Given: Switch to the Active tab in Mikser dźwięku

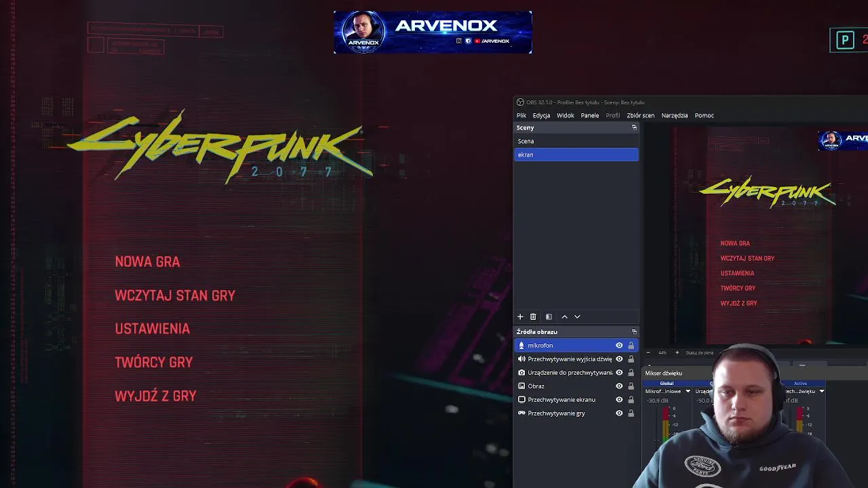Looking at the screenshot, I should click(800, 384).
